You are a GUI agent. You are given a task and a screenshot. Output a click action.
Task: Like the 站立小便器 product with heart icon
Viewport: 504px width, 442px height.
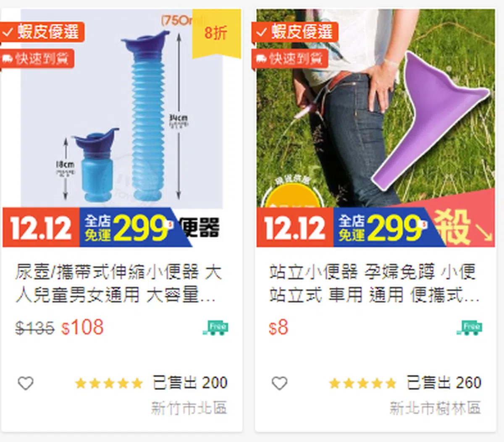[x=279, y=383]
